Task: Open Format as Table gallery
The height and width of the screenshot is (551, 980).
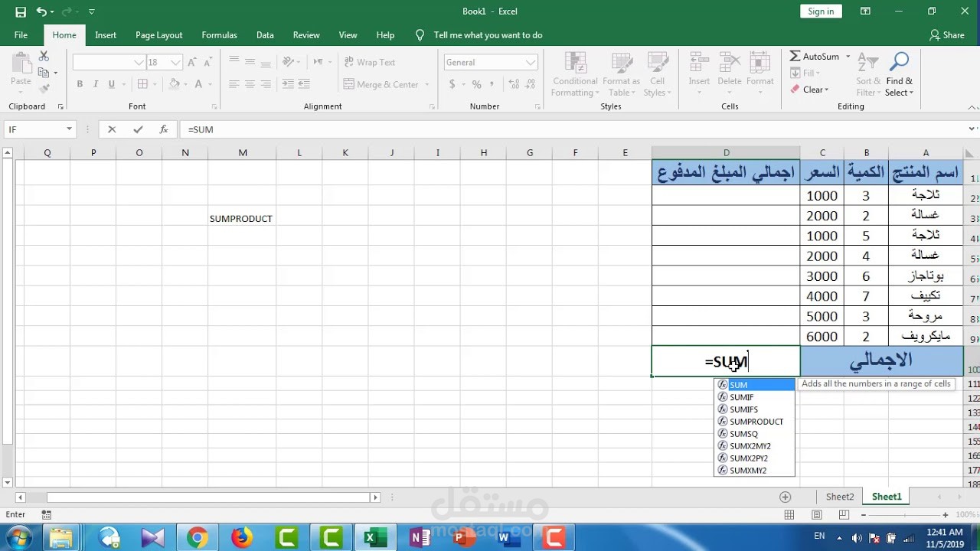Action: click(621, 74)
